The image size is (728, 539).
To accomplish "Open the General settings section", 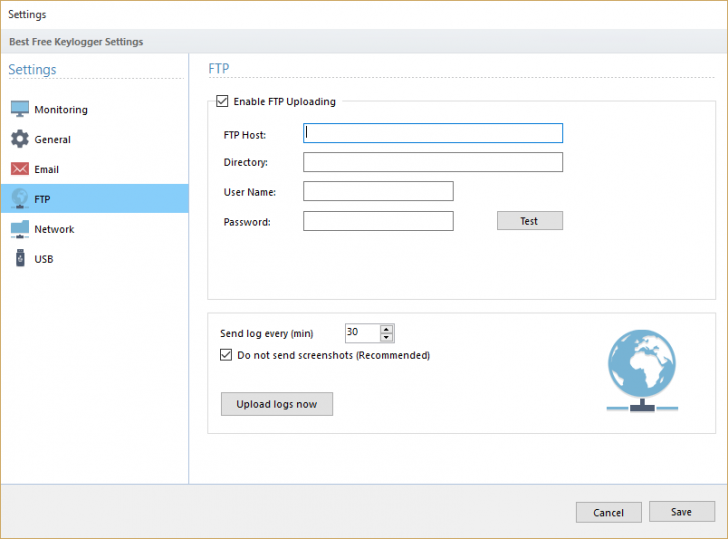I will click(x=95, y=139).
